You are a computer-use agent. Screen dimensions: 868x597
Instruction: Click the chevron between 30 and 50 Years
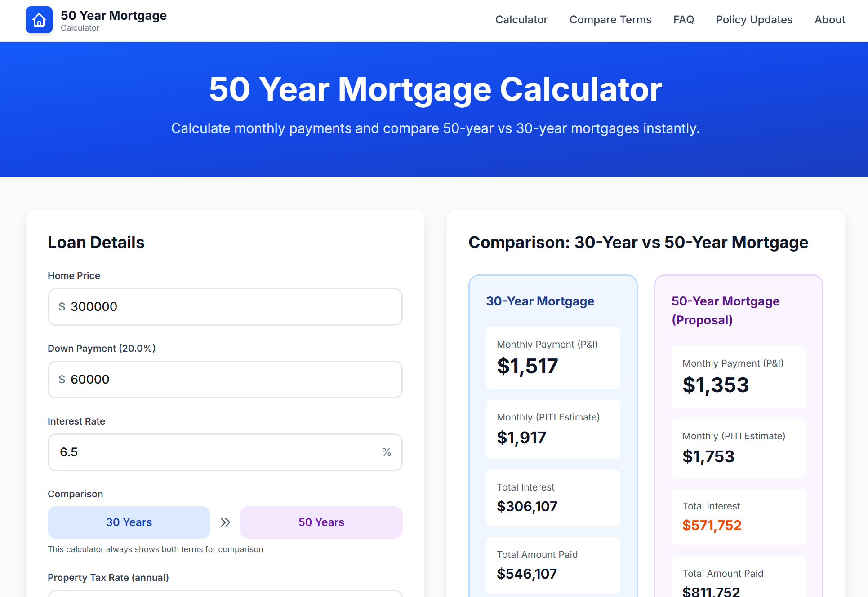point(225,522)
